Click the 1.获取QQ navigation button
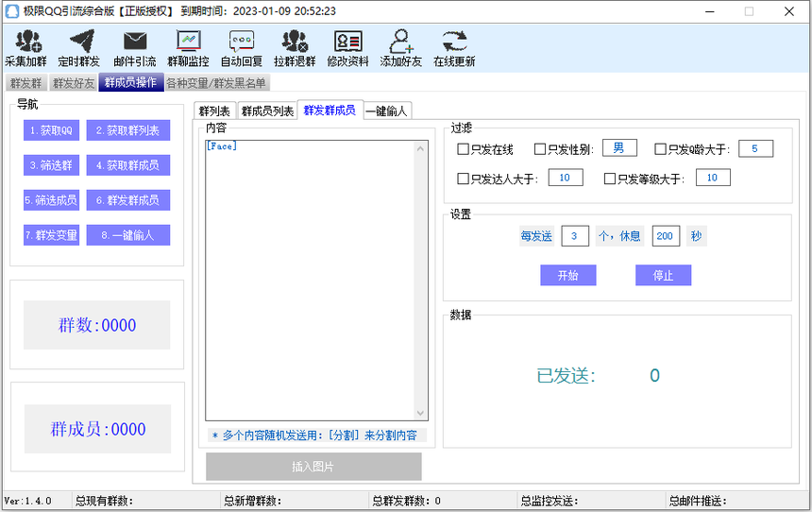Image resolution: width=812 pixels, height=512 pixels. (x=51, y=130)
